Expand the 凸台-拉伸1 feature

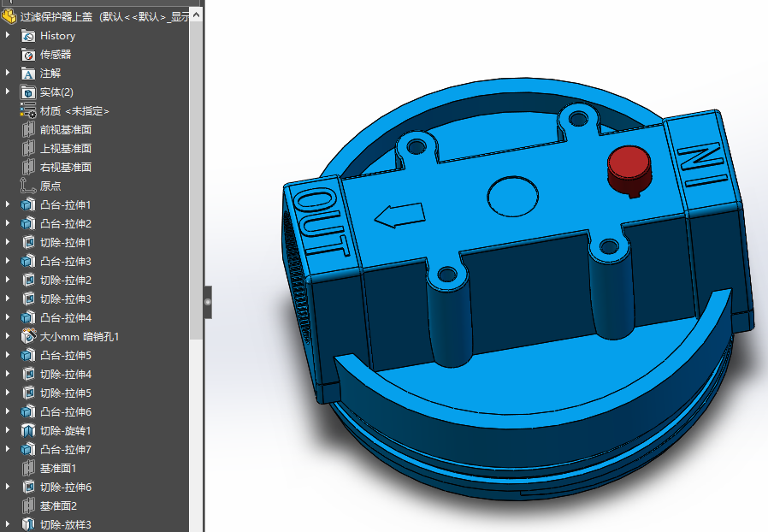[8, 204]
